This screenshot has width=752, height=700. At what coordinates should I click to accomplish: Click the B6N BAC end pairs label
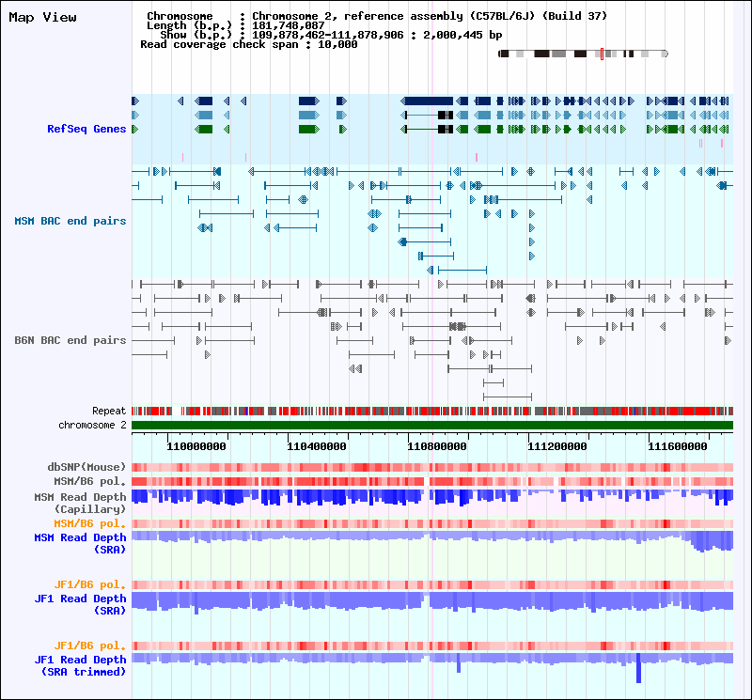pos(70,340)
